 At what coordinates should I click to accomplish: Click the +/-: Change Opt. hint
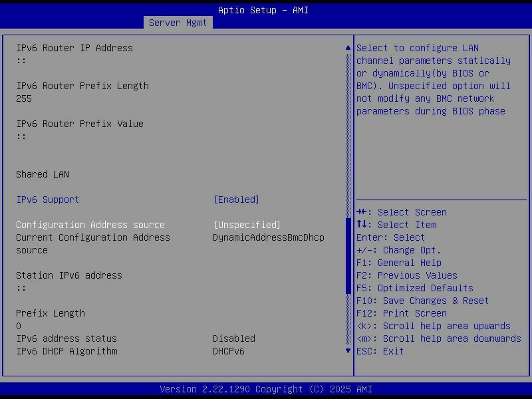tap(398, 250)
